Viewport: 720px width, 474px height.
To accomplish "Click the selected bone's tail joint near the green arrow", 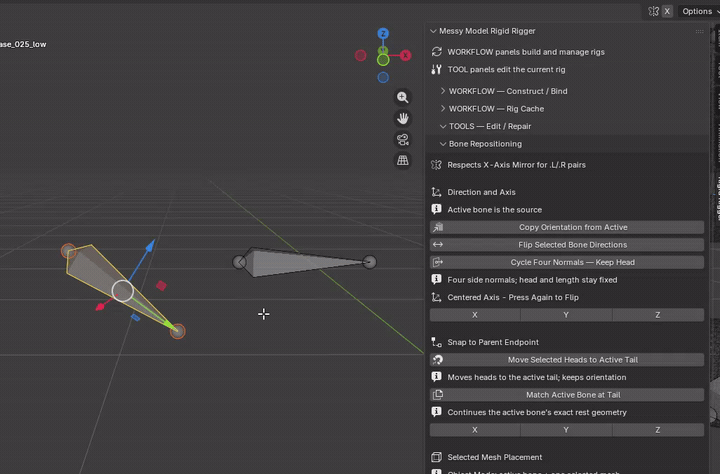I will [x=178, y=331].
